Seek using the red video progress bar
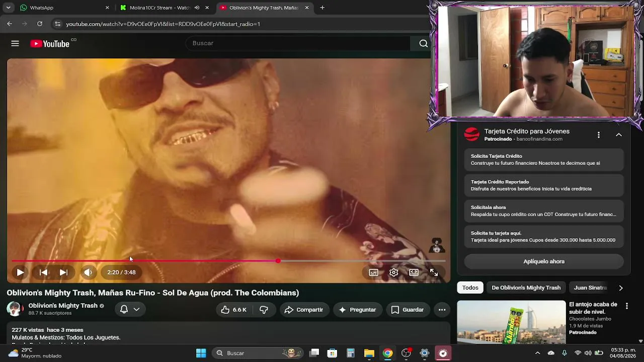 click(x=229, y=261)
